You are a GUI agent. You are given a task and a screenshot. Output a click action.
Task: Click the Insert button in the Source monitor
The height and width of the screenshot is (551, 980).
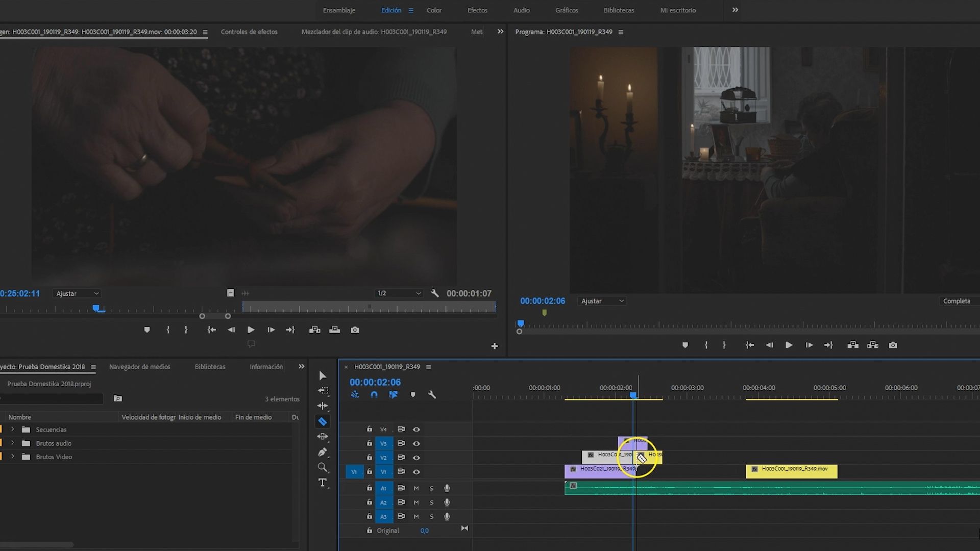(x=315, y=330)
